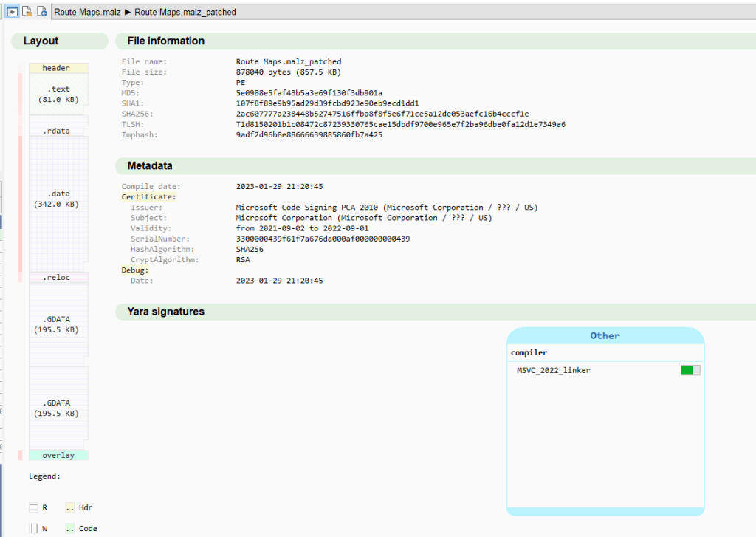The height and width of the screenshot is (537, 756).
Task: Click the W legend pattern icon
Action: (33, 528)
